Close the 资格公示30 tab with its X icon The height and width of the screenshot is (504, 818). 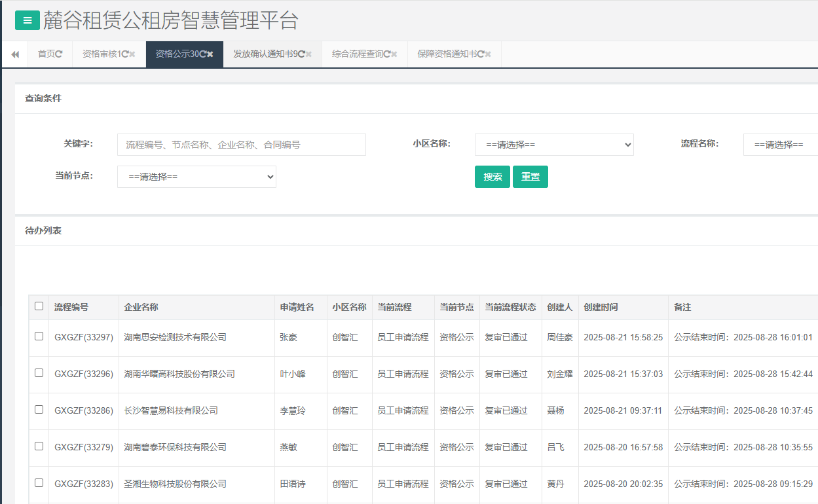point(210,54)
